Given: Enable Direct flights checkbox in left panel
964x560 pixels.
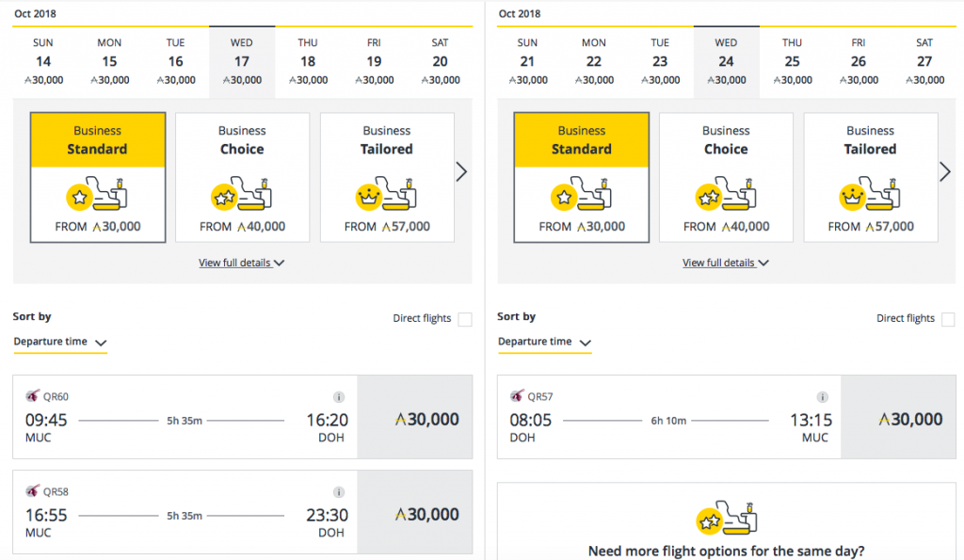Looking at the screenshot, I should (x=464, y=319).
